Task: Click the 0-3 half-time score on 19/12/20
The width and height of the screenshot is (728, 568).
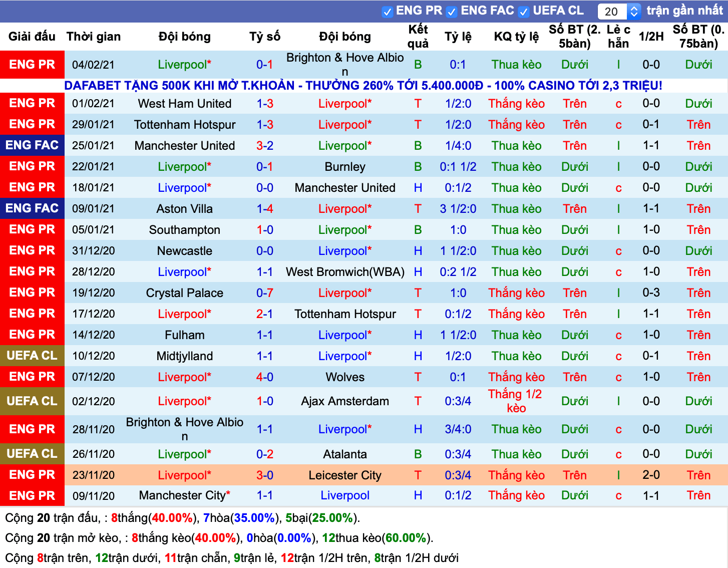Action: (x=651, y=293)
